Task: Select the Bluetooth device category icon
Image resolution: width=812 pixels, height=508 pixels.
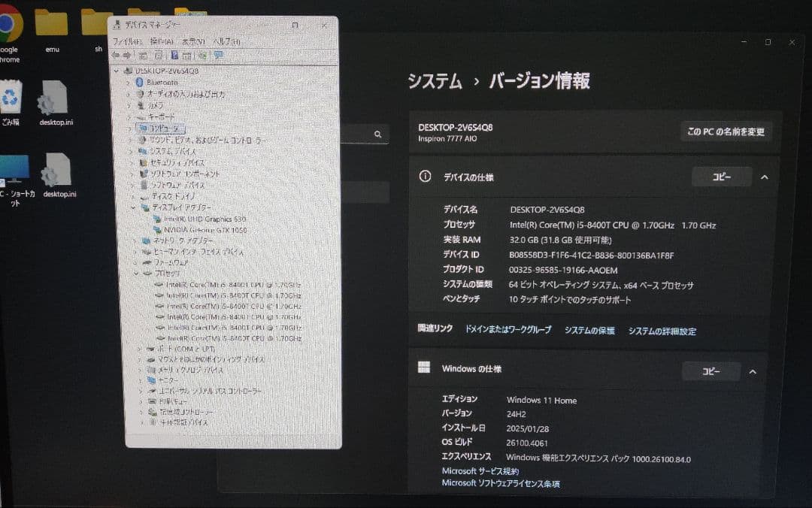Action: (x=141, y=83)
